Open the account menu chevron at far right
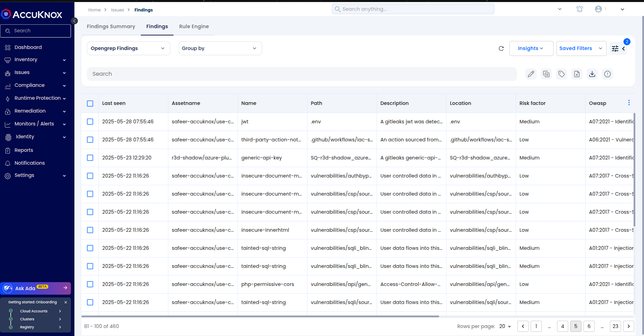Image resolution: width=644 pixels, height=336 pixels. (622, 9)
